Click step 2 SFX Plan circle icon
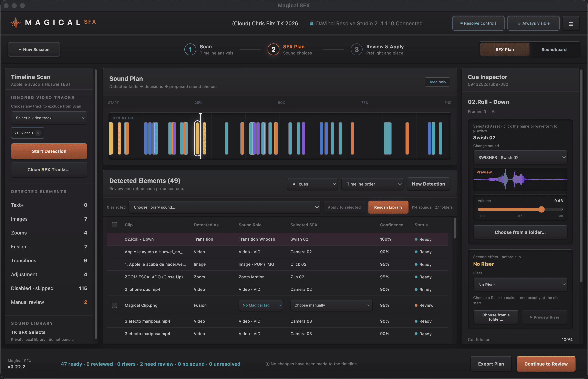The image size is (588, 379). point(273,49)
